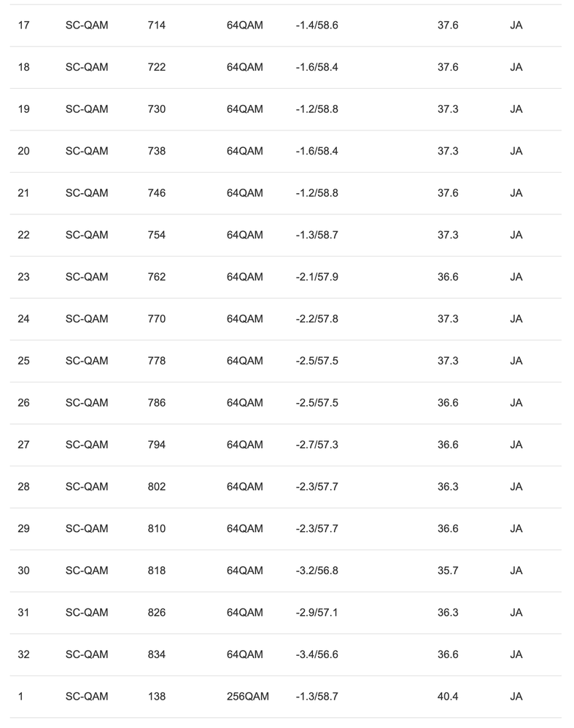This screenshot has height=728, width=574.
Task: Select power level -2.7/57.3 cell
Action: tap(317, 445)
